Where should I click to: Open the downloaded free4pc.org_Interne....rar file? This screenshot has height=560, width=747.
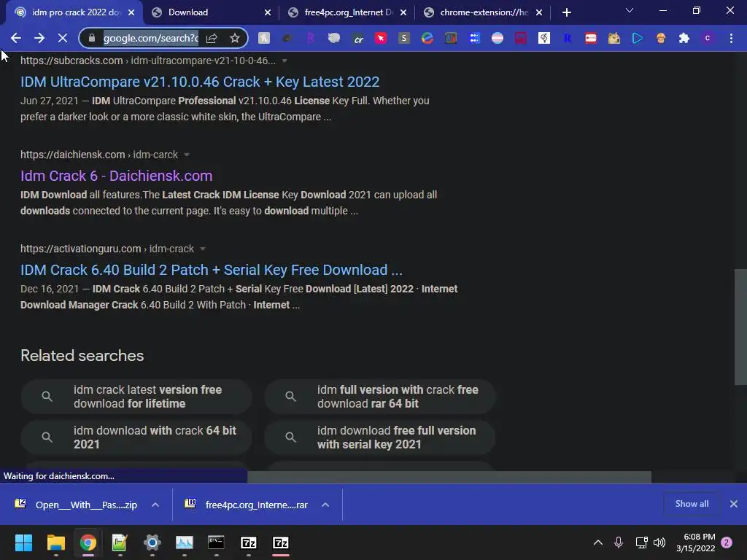click(x=247, y=505)
